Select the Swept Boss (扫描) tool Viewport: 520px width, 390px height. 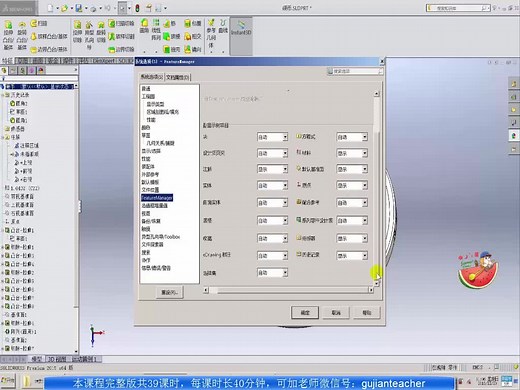pos(39,23)
